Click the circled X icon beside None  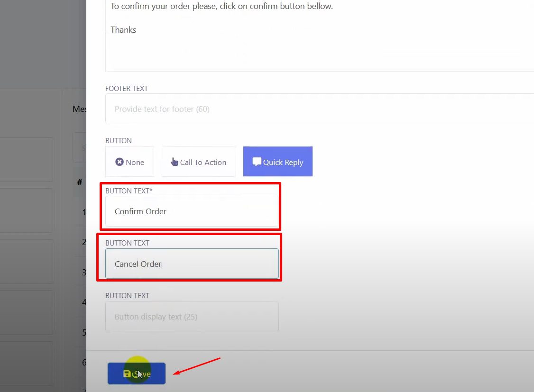120,162
